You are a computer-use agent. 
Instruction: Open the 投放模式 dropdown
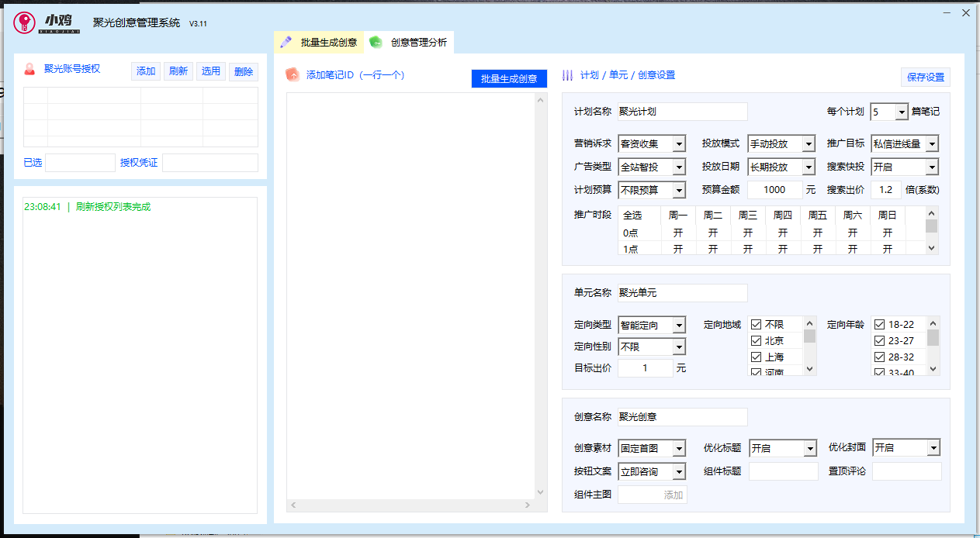point(809,143)
